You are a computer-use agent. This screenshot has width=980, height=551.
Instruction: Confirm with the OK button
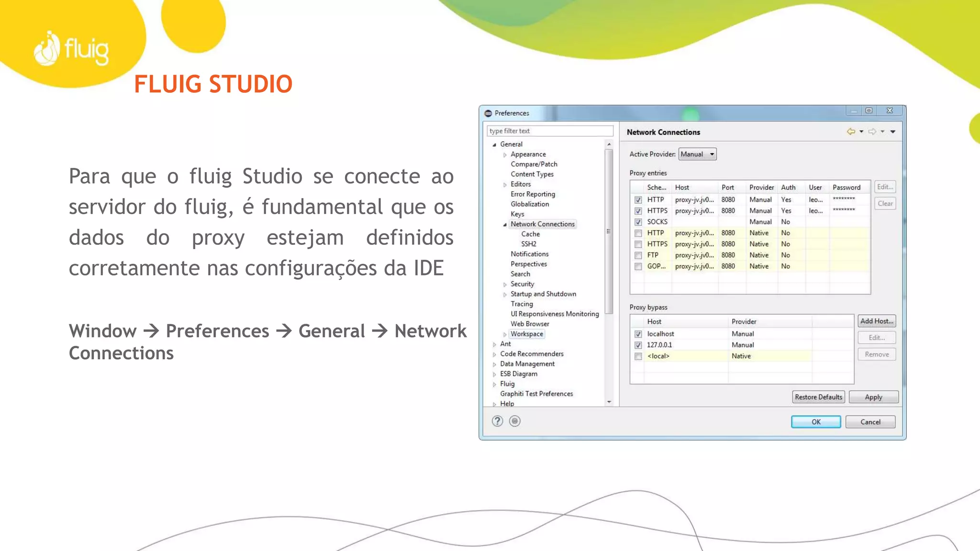816,422
